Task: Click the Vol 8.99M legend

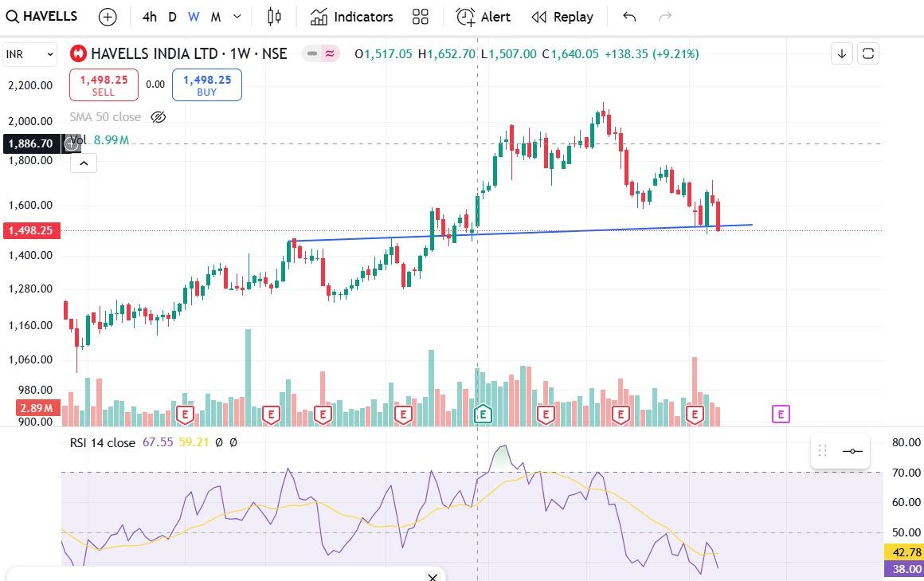Action: point(100,139)
